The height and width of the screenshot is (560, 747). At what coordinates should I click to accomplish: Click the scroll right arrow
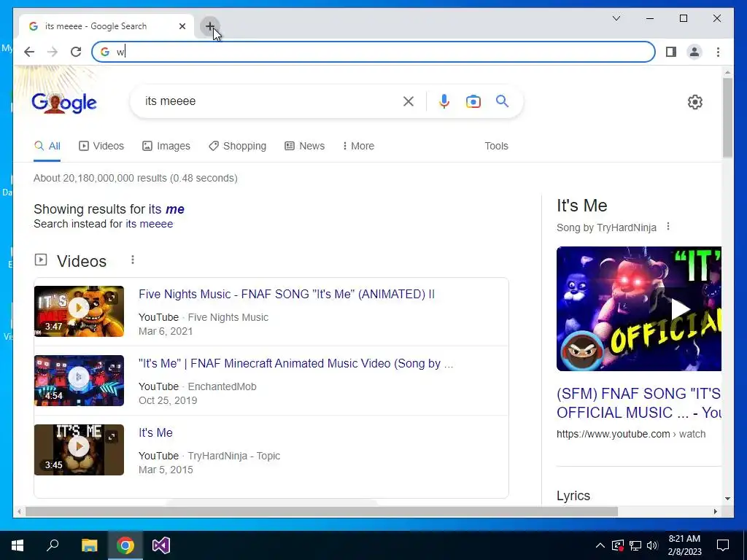[715, 512]
